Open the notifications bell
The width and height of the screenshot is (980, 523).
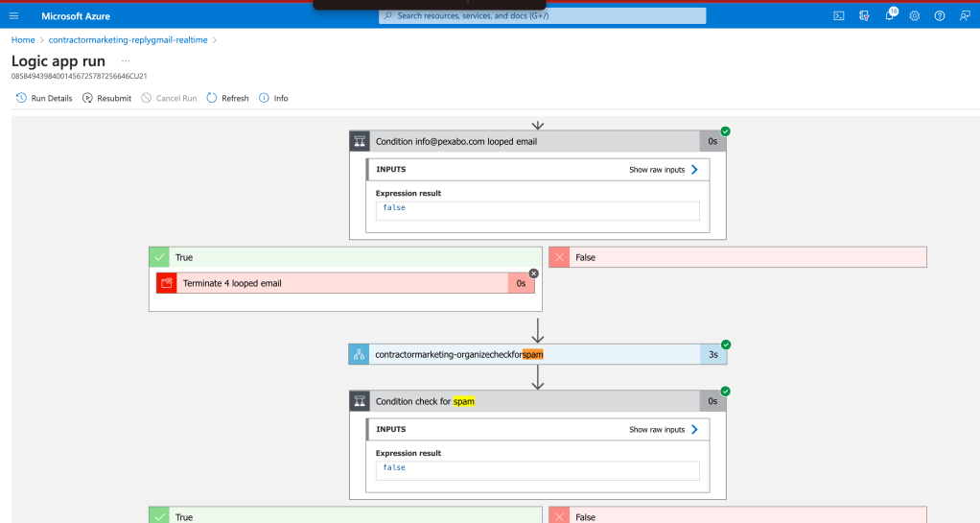pyautogui.click(x=889, y=15)
